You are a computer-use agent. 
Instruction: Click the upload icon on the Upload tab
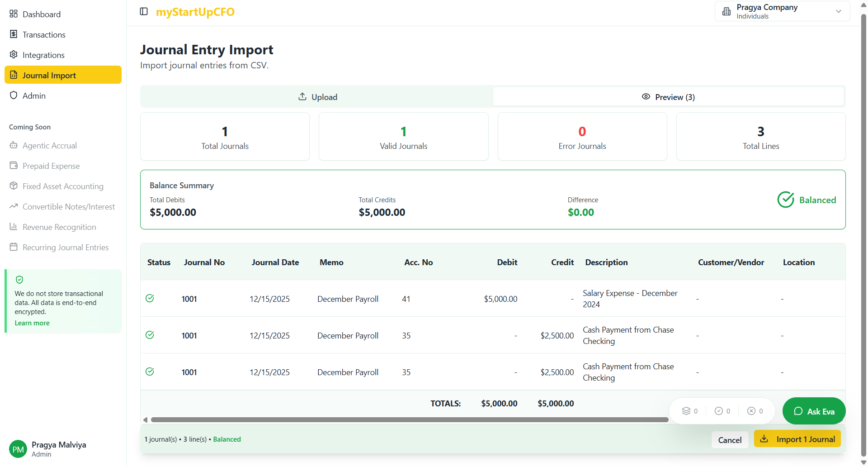[x=302, y=96]
